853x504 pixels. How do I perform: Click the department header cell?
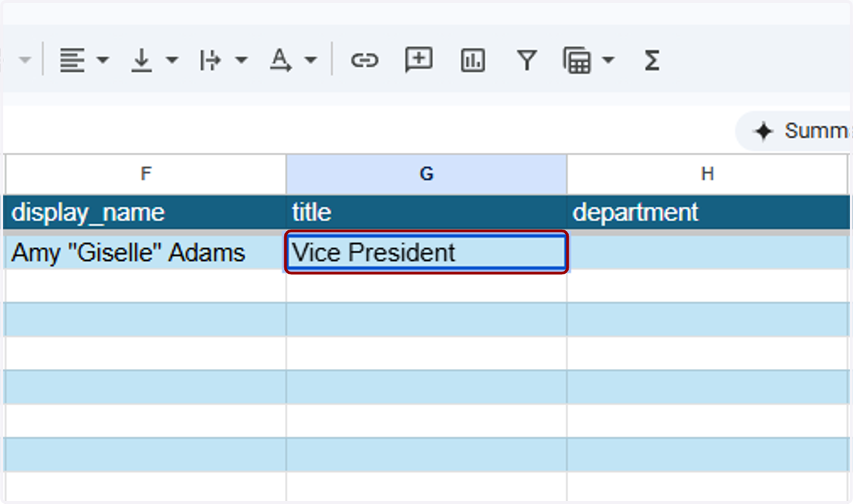pyautogui.click(x=708, y=212)
